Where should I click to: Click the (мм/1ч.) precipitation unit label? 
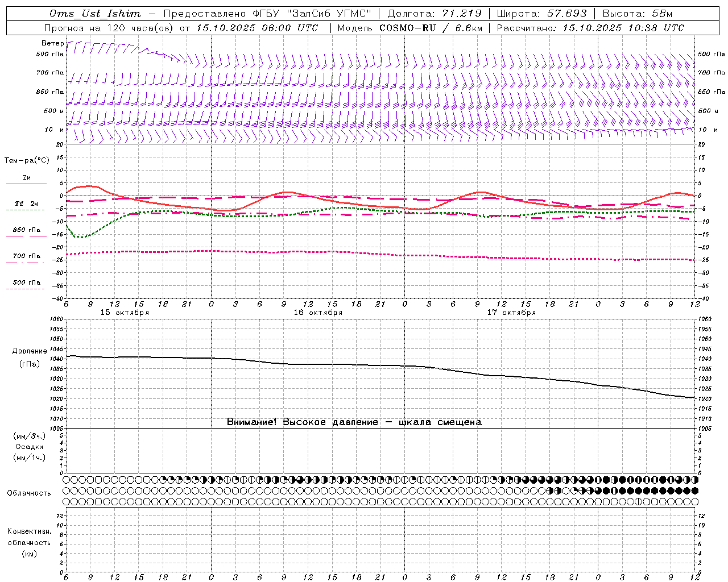pyautogui.click(x=30, y=458)
